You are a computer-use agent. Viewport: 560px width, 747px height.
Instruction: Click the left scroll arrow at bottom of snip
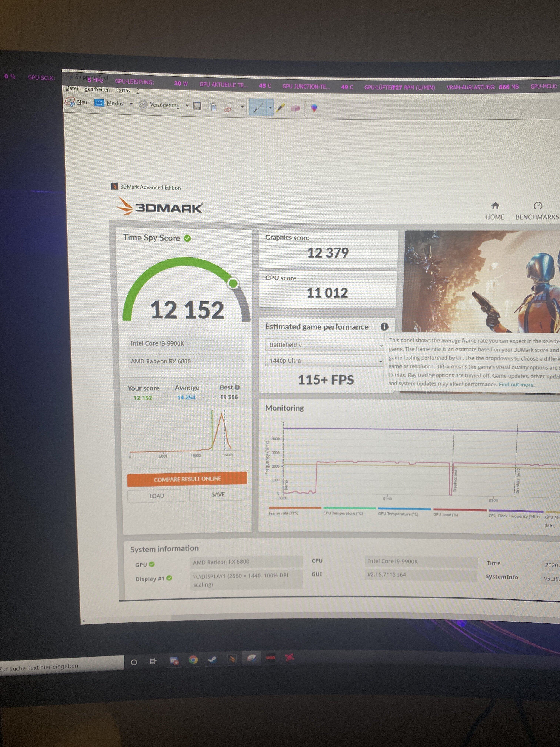84,621
